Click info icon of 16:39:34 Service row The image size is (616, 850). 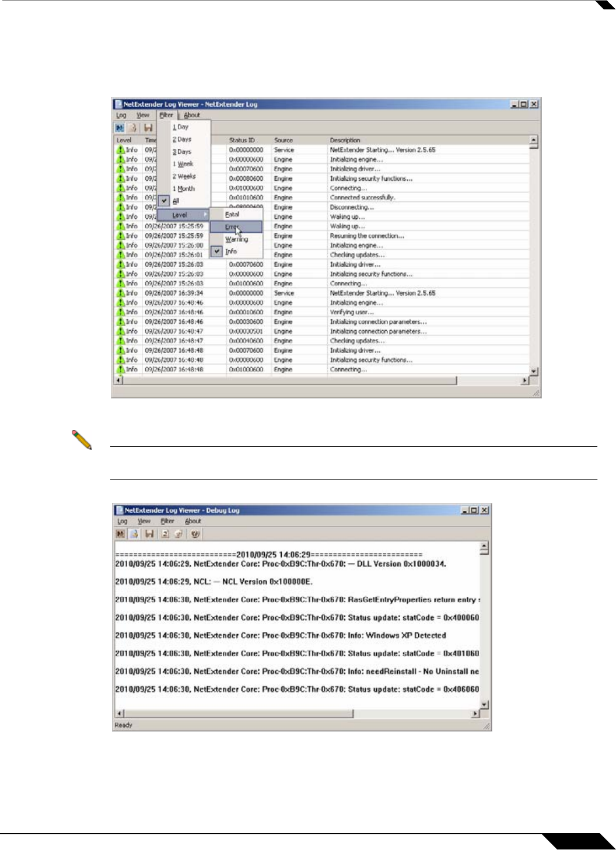[x=121, y=293]
